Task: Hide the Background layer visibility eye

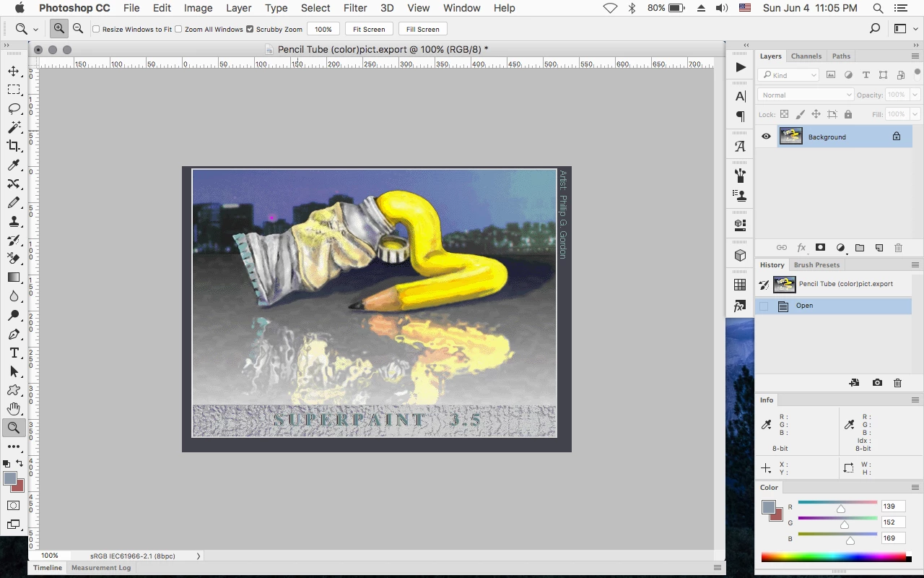Action: coord(766,137)
